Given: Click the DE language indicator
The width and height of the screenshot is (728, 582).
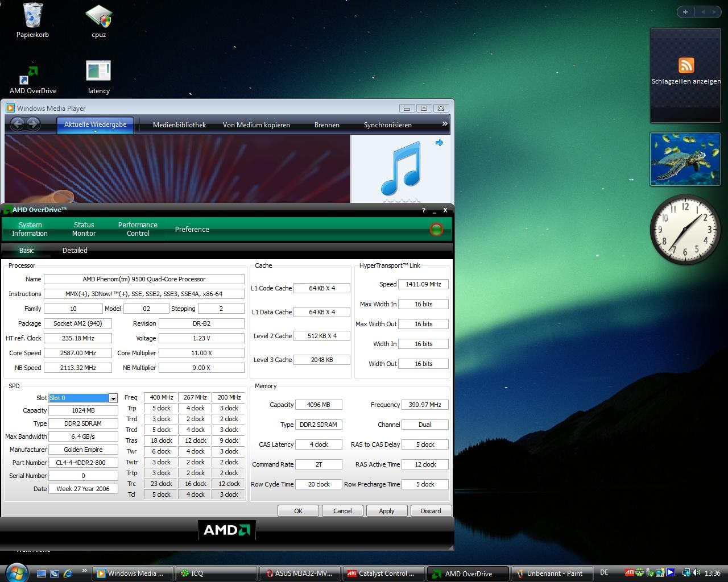Looking at the screenshot, I should click(x=604, y=572).
